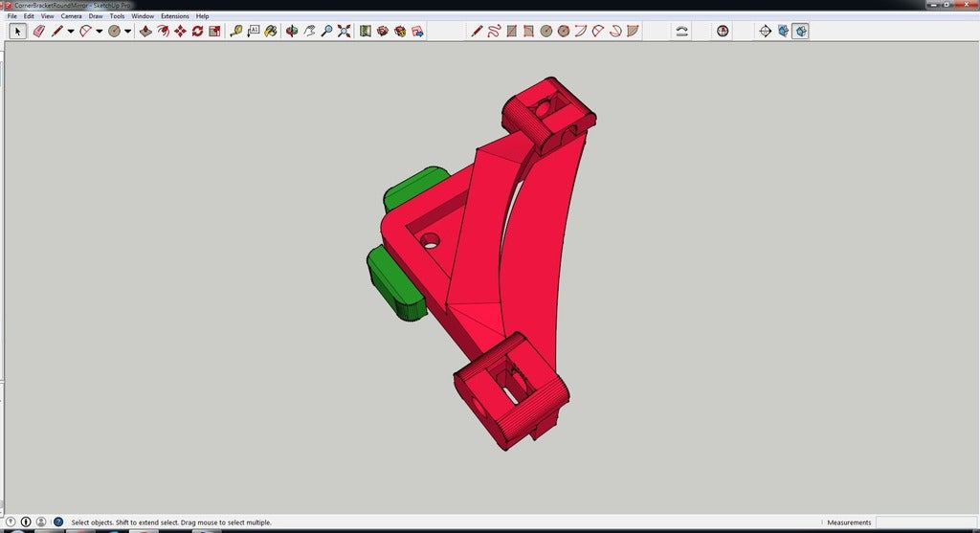Click into the Measurements value box
The height and width of the screenshot is (533, 980).
(x=925, y=522)
